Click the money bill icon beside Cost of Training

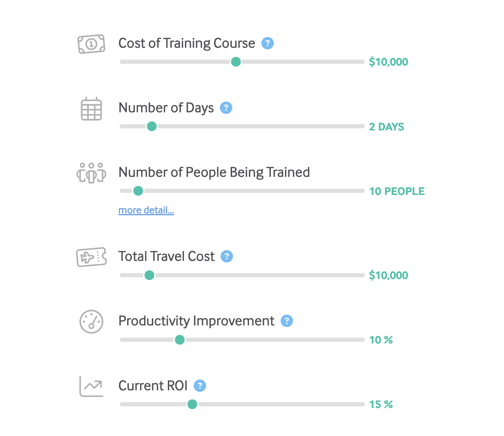(x=91, y=43)
